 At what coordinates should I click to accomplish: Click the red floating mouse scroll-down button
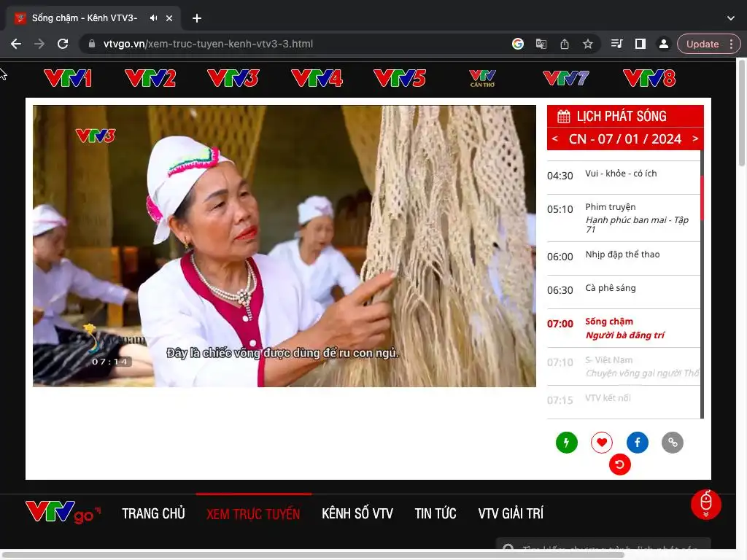point(706,505)
